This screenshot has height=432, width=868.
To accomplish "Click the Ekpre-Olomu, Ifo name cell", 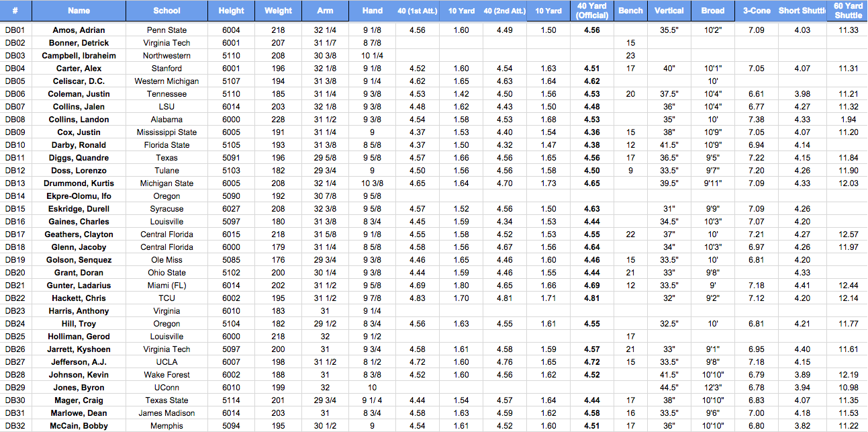I will point(79,196).
